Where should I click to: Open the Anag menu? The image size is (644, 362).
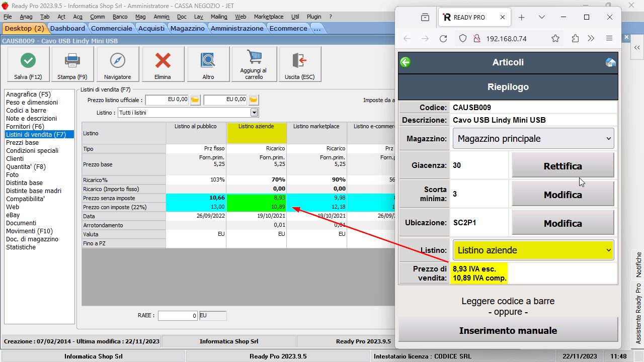pos(26,17)
